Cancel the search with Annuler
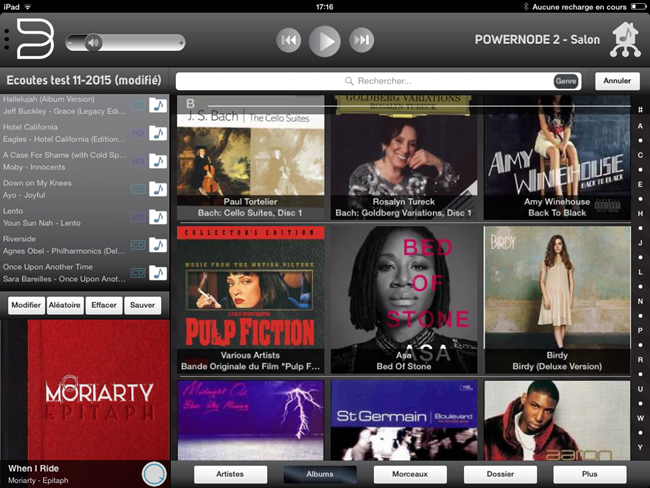This screenshot has width=650, height=488. (617, 81)
